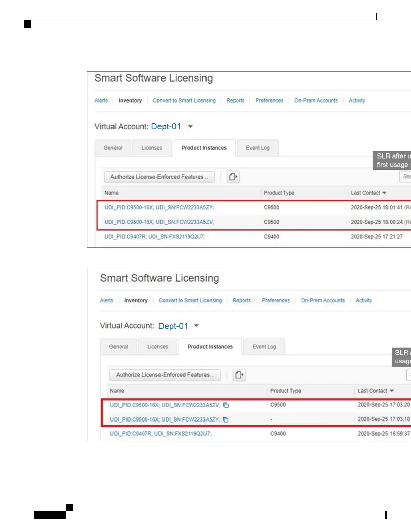Select Product Instances tab in lower panel

(x=210, y=347)
